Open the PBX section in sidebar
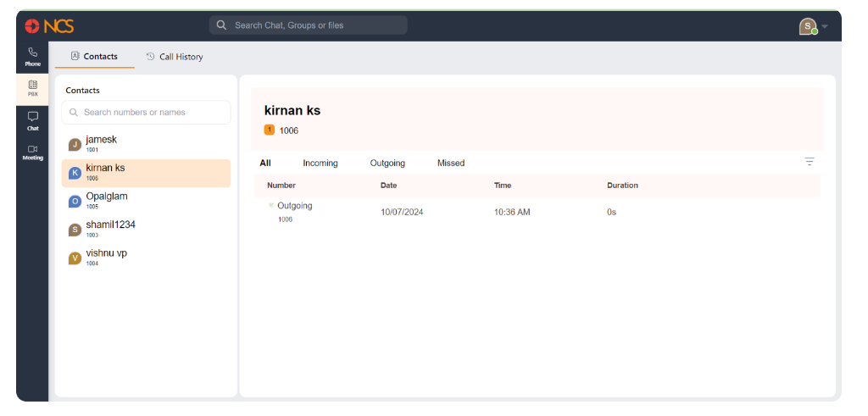Viewport: 868px width, 416px height. coord(33,89)
